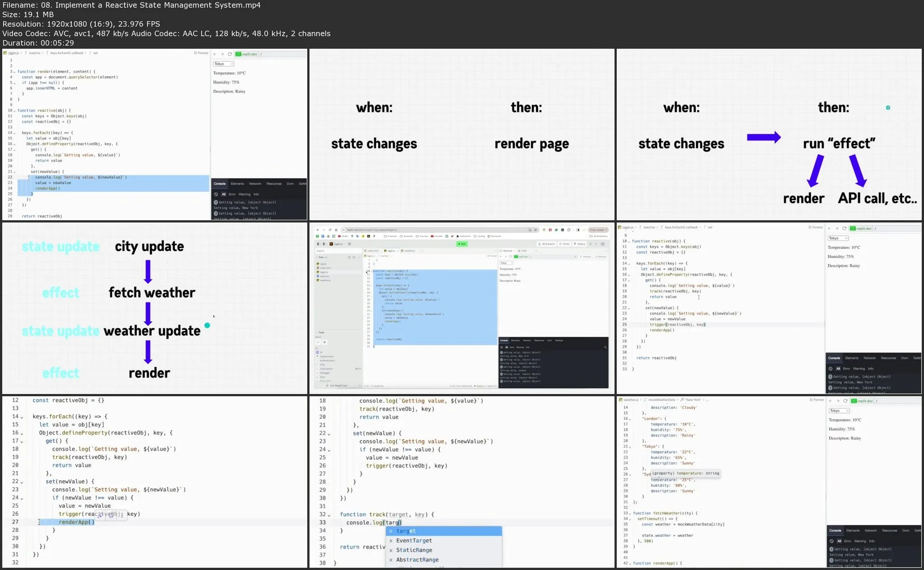Choose 'EventTarget' from the autocomplete suggestions
The width and height of the screenshot is (924, 570).
point(414,541)
